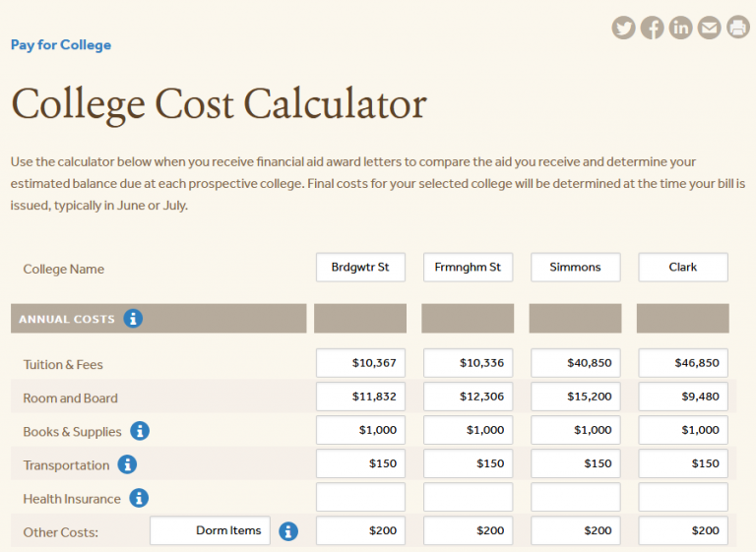Print the page with printer icon
The image size is (756, 552).
click(x=738, y=28)
